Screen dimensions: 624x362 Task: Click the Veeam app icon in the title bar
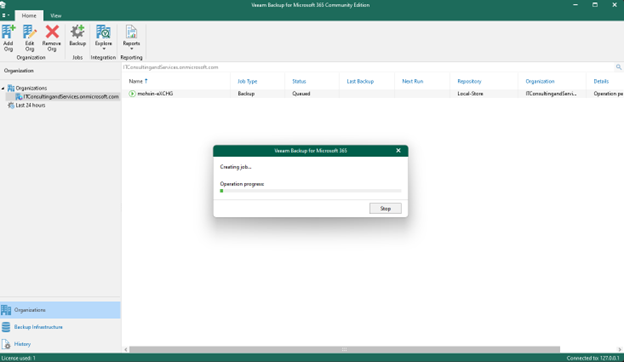click(x=3, y=5)
